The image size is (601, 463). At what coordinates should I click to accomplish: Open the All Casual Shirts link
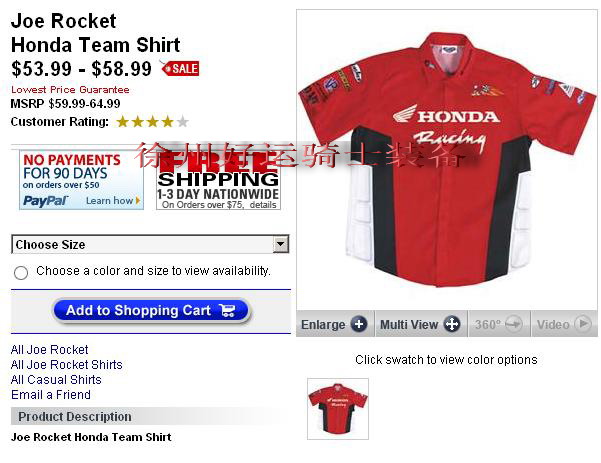[x=56, y=380]
